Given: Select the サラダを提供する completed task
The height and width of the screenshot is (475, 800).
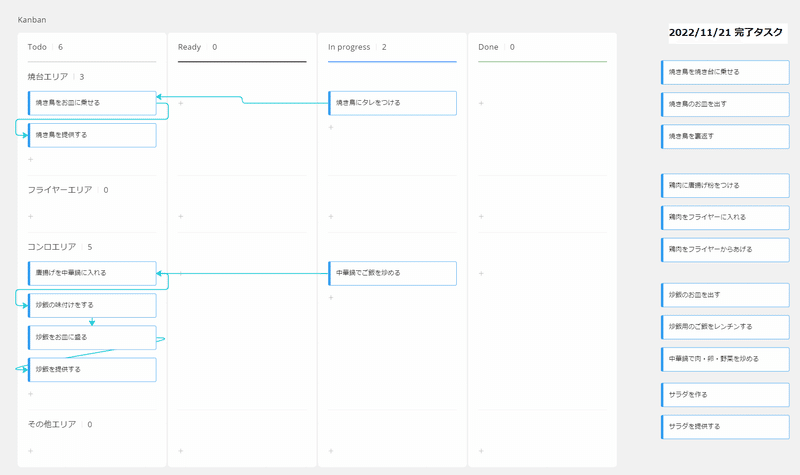Looking at the screenshot, I should click(x=725, y=426).
